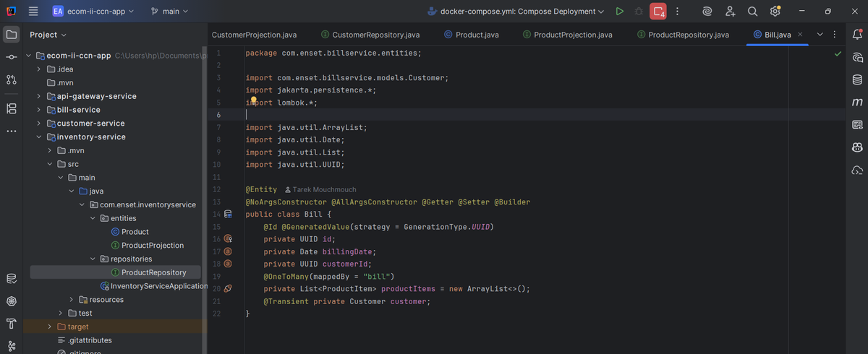
Task: Expand the resources folder
Action: point(71,300)
